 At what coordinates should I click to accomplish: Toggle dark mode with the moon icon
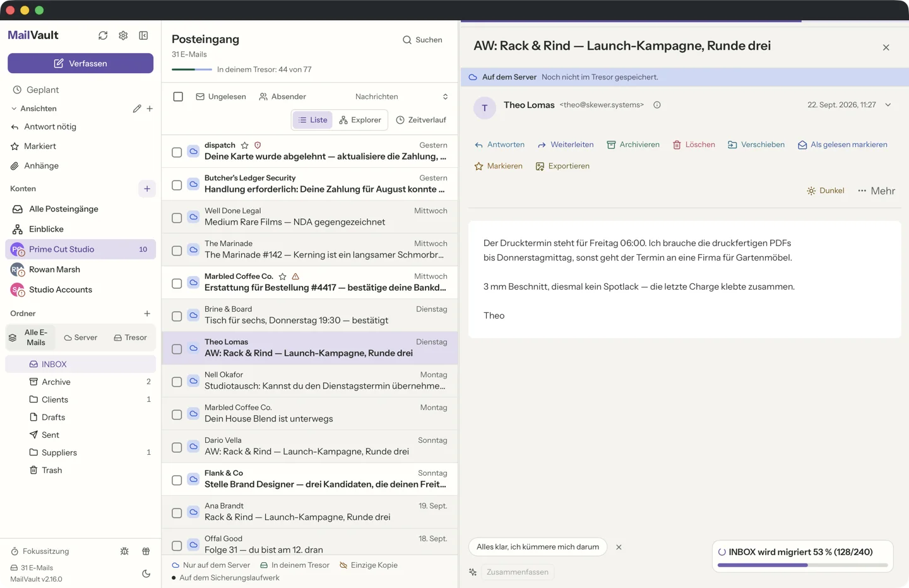[x=146, y=573]
